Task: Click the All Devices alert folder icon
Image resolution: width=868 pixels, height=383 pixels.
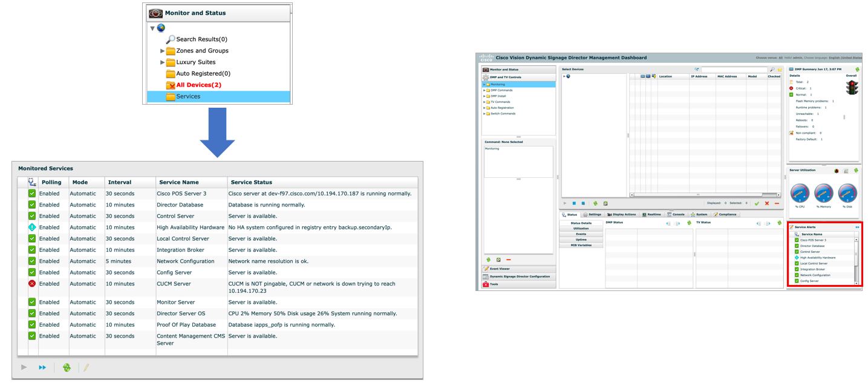Action: (171, 85)
